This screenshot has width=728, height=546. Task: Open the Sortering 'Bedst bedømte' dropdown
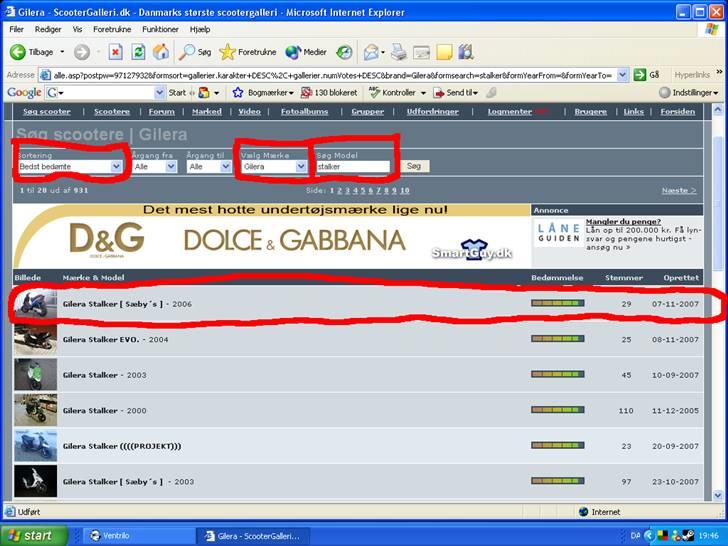point(70,167)
